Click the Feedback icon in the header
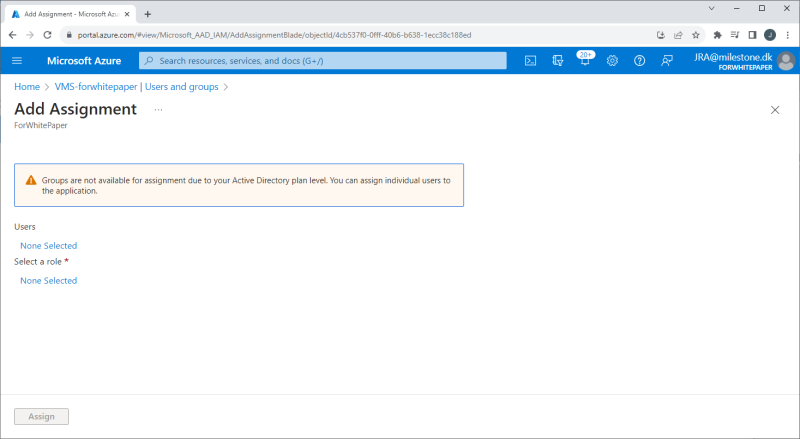Image resolution: width=800 pixels, height=439 pixels. (666, 61)
